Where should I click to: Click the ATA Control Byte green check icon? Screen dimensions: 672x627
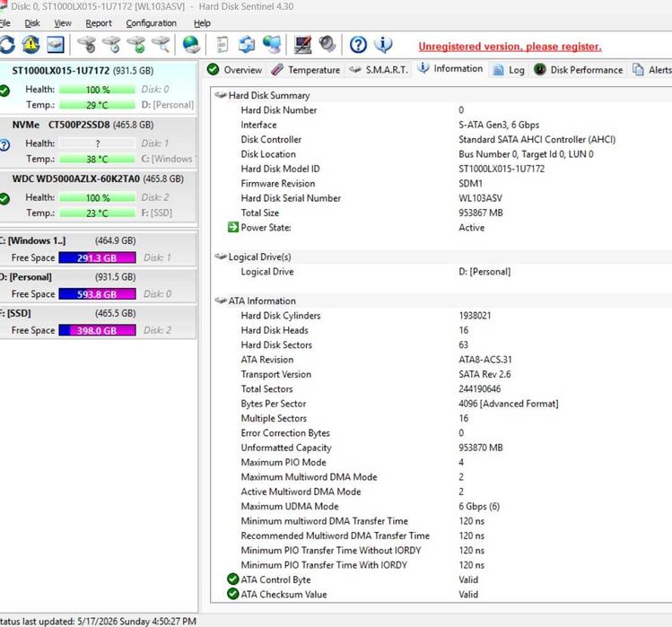[232, 579]
